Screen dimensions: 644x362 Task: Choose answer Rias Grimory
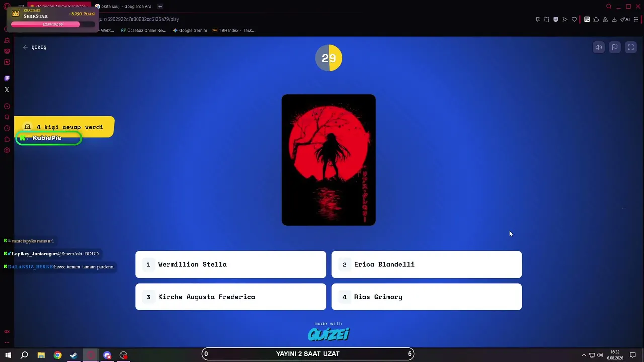(x=427, y=297)
